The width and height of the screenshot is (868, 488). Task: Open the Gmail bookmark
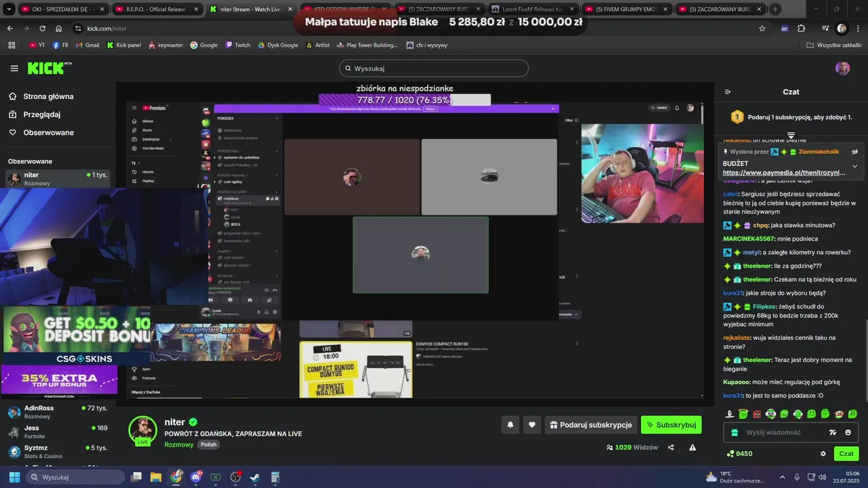(x=87, y=45)
